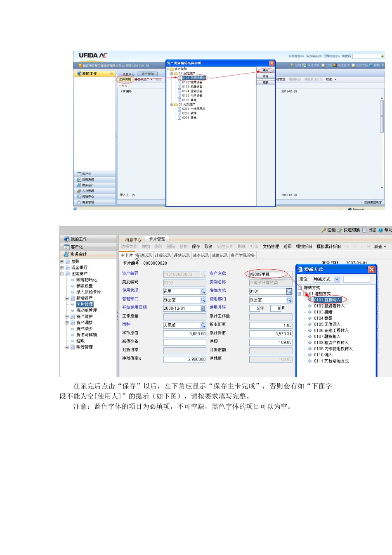Image resolution: width=392 pixels, height=555 pixels.
Task: Open 变动单管理 in the left tree
Action: click(x=87, y=311)
